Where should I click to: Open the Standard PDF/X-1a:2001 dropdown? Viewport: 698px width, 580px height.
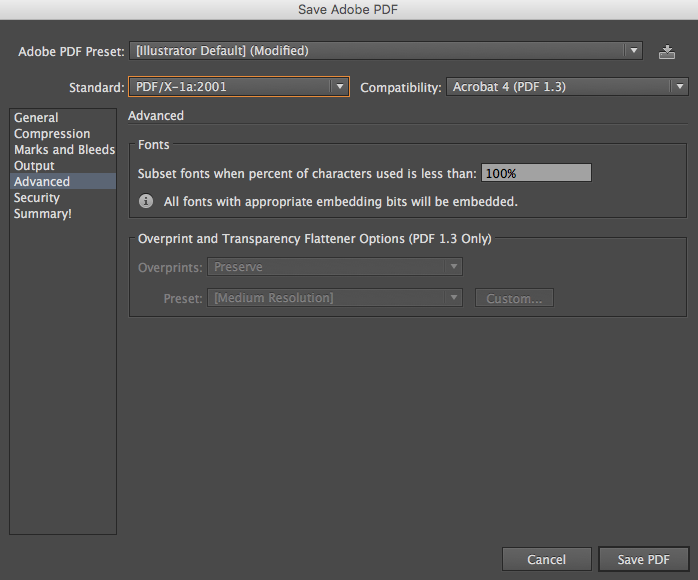(239, 86)
